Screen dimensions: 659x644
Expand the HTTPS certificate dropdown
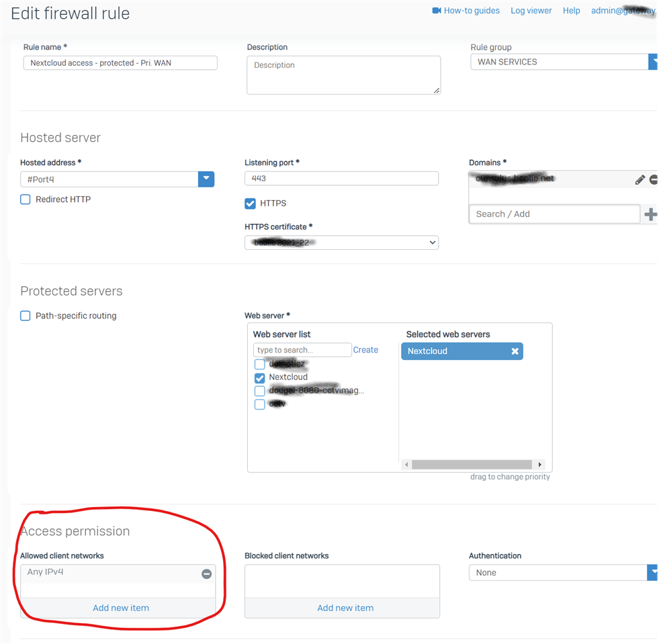(432, 242)
